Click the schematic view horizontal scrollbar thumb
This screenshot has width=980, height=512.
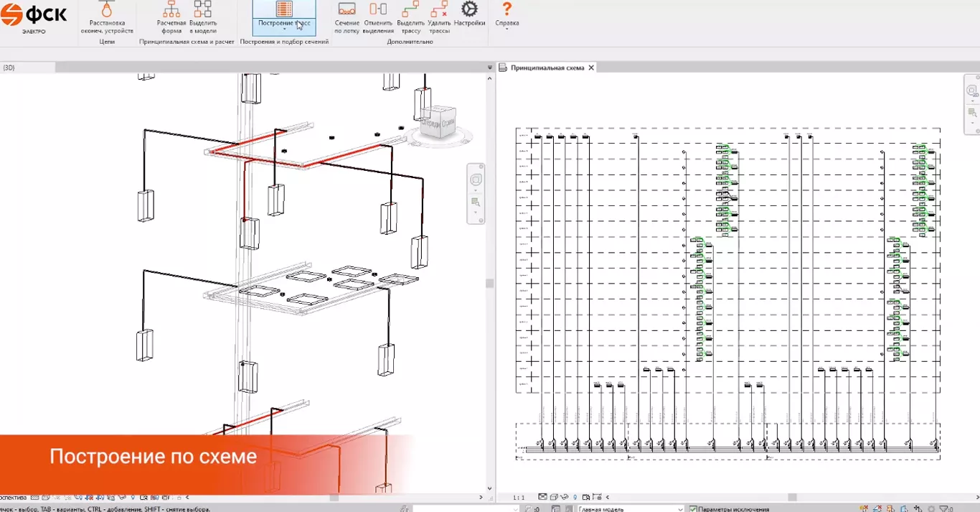[792, 497]
